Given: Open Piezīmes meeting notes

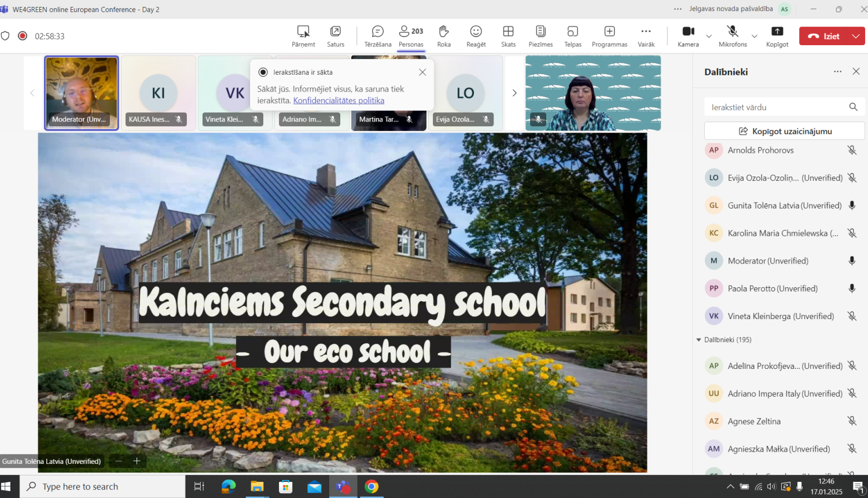Looking at the screenshot, I should [540, 36].
